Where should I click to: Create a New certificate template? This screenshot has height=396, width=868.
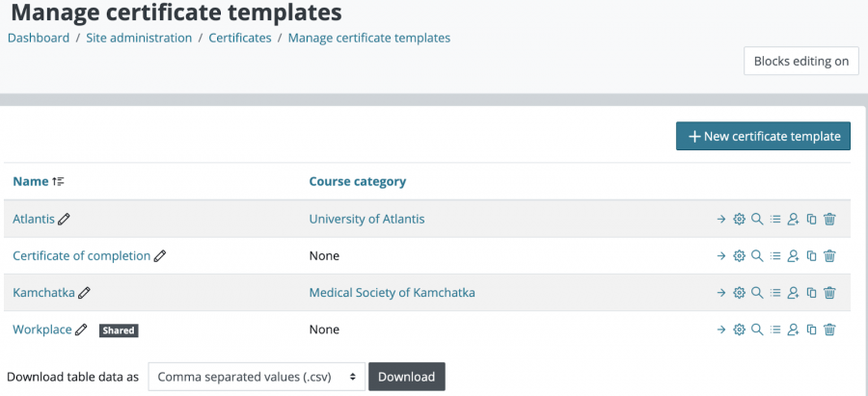[764, 136]
